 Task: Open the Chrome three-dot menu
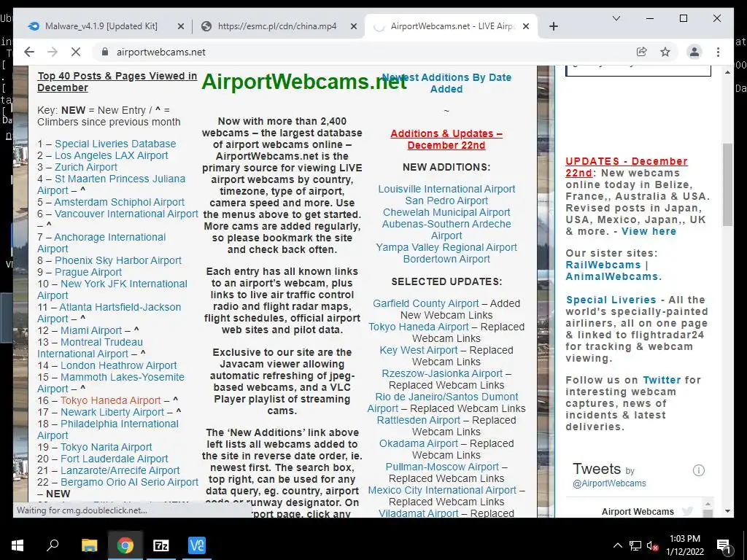718,52
